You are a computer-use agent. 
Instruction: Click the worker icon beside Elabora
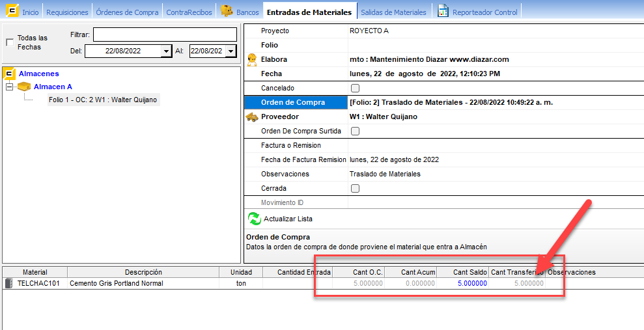252,59
